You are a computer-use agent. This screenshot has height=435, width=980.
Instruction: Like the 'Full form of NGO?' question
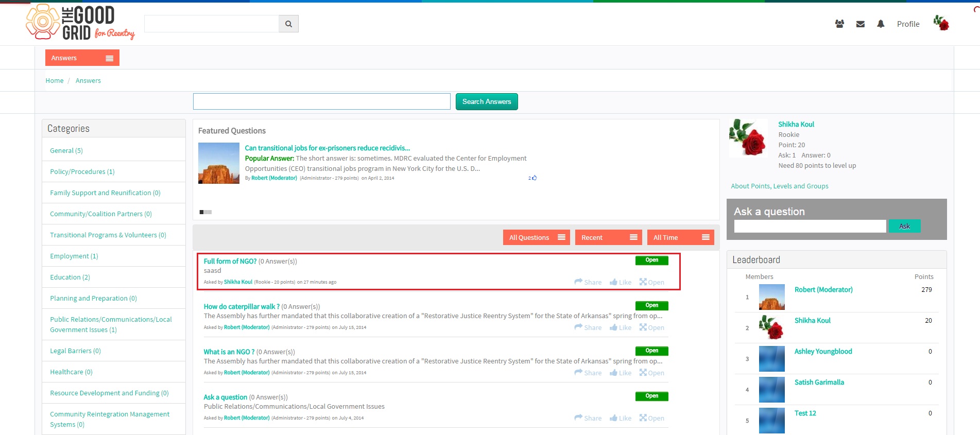coord(621,282)
